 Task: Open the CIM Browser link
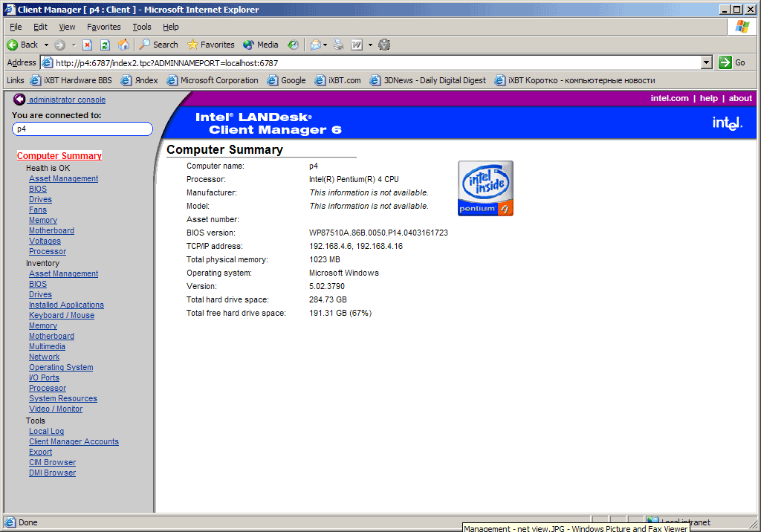pos(52,463)
